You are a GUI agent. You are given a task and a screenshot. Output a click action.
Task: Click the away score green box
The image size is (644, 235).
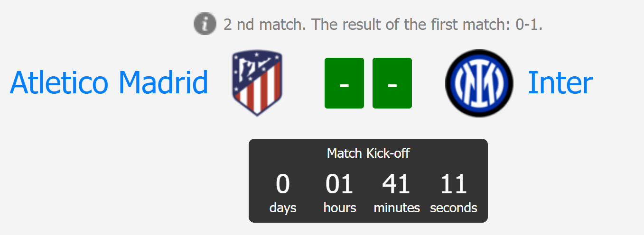pos(392,83)
